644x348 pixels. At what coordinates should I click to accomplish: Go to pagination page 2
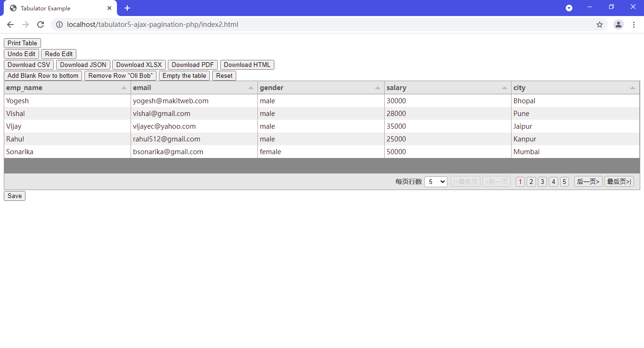(x=531, y=182)
